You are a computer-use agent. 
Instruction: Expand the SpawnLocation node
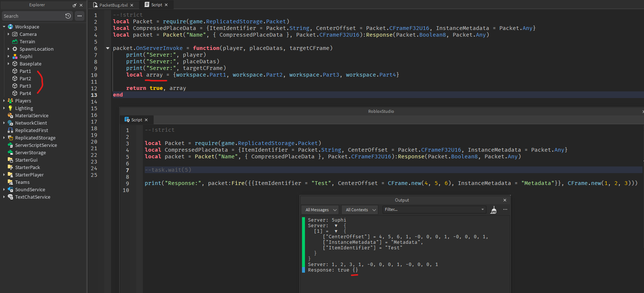tap(9, 49)
